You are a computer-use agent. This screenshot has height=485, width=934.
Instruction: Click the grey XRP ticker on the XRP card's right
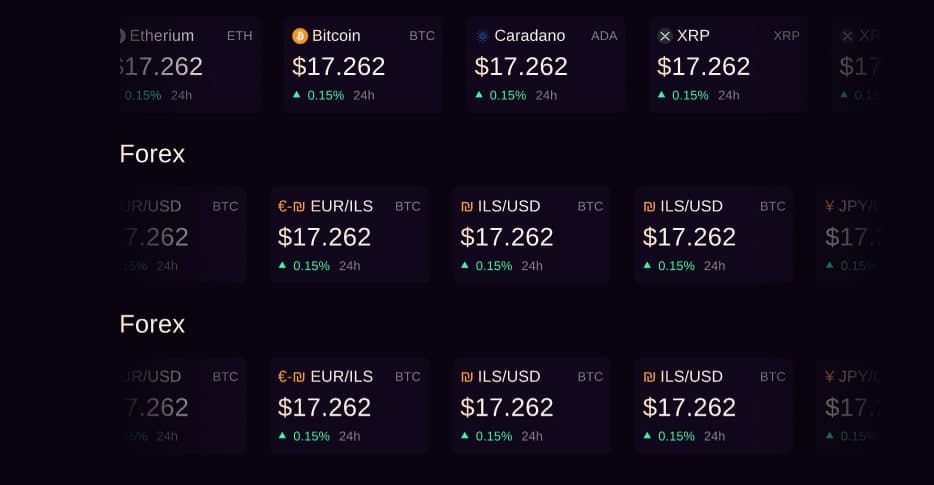pyautogui.click(x=786, y=36)
